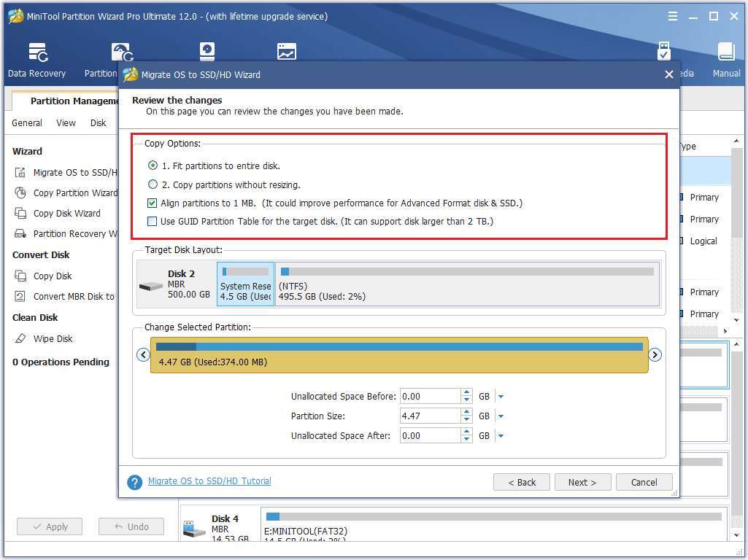748x560 pixels.
Task: Increase Unallocated Space After value
Action: (x=466, y=432)
